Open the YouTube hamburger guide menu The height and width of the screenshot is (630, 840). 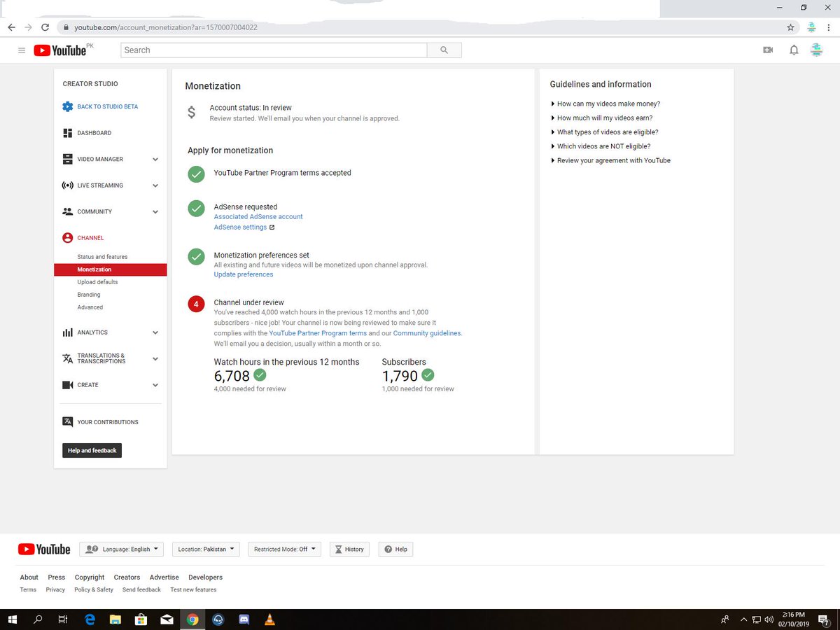pos(22,50)
